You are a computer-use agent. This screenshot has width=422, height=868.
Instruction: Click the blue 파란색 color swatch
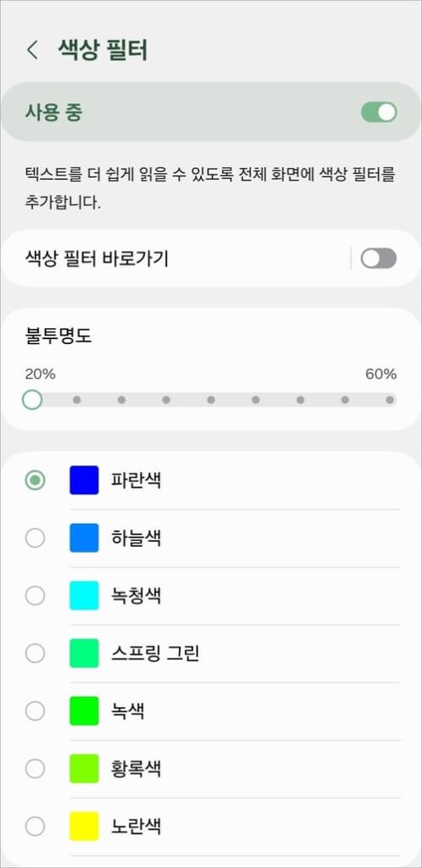[84, 480]
